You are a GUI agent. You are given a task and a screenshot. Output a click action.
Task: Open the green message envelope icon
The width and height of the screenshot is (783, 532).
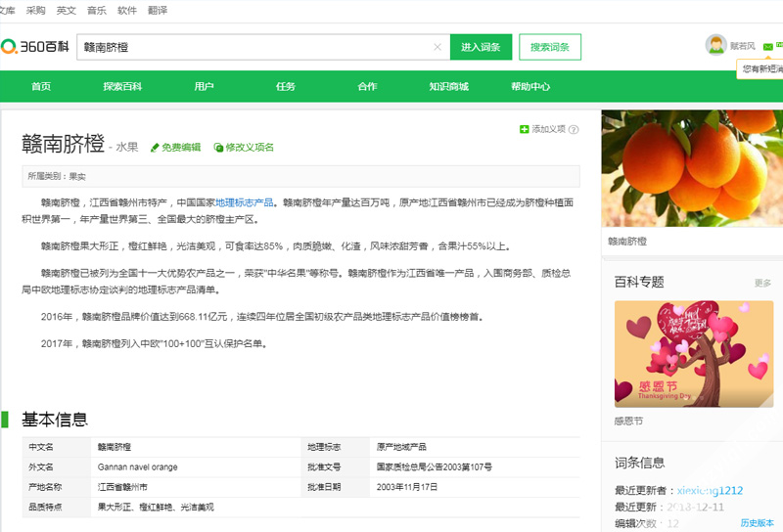tap(768, 47)
